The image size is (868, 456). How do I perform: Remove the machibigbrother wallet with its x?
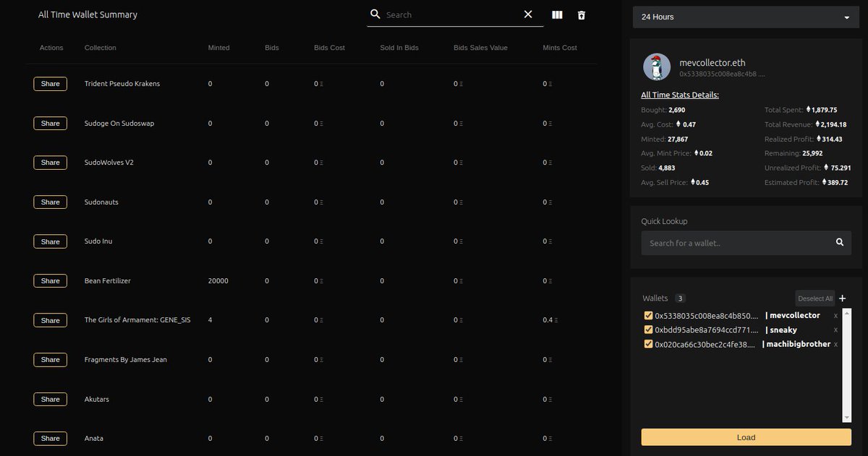[x=835, y=345]
